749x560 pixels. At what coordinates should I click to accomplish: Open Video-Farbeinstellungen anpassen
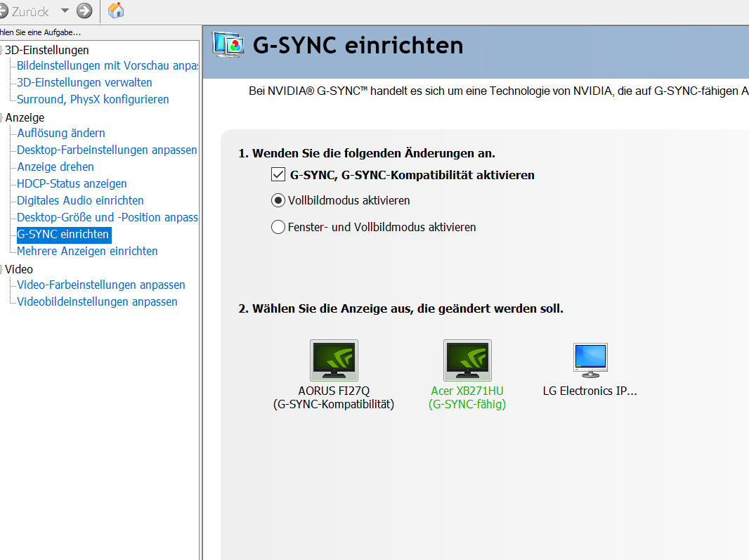click(x=100, y=285)
